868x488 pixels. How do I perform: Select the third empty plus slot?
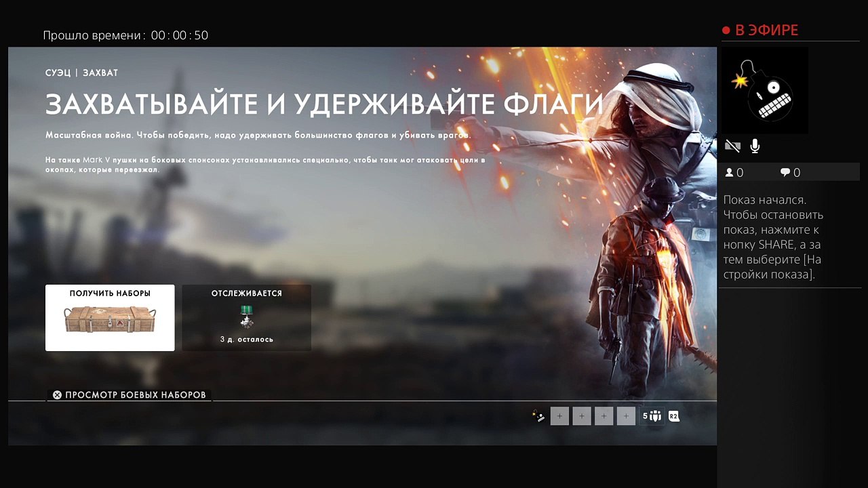point(604,416)
